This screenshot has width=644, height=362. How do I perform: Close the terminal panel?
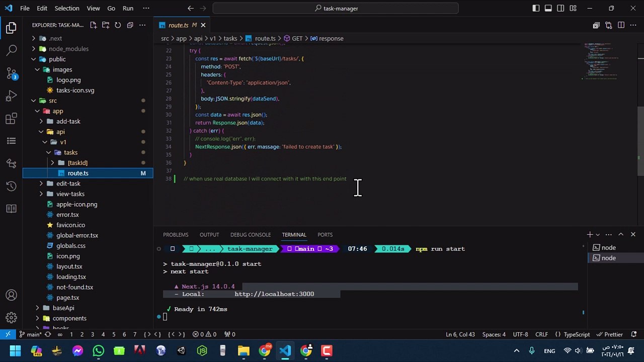[x=633, y=234]
